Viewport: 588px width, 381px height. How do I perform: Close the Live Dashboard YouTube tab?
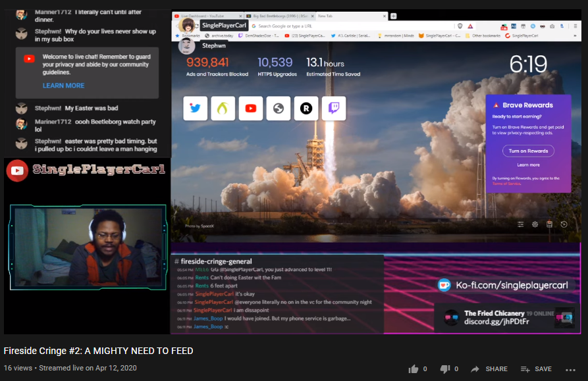240,16
